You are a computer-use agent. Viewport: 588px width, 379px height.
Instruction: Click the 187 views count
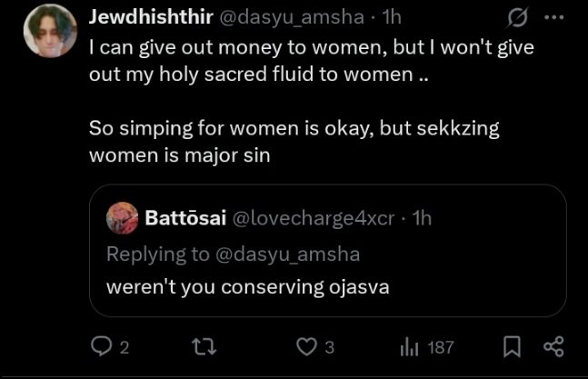(x=440, y=346)
